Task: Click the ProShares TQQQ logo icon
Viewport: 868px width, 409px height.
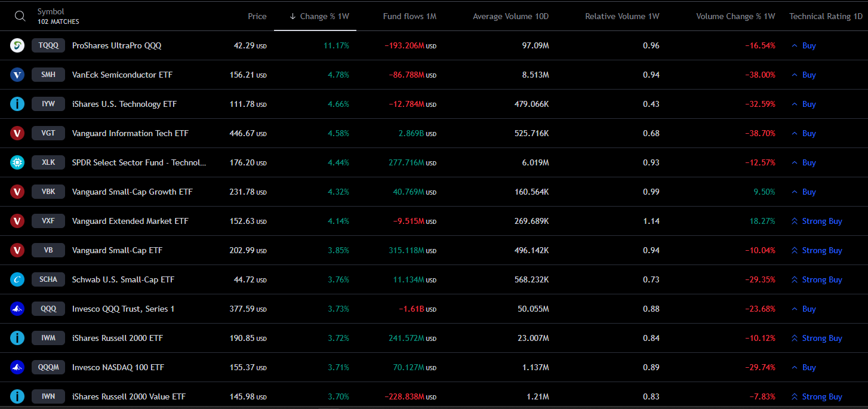Action: pos(17,45)
